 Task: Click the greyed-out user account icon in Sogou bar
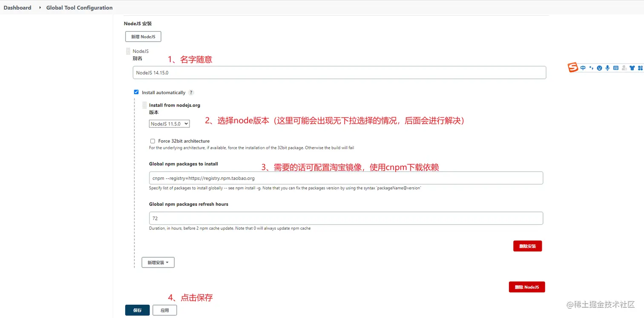[624, 68]
